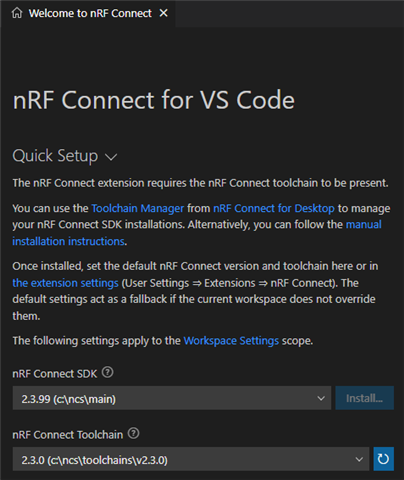The height and width of the screenshot is (480, 404).
Task: Follow the nRF Connect for Desktop link
Action: click(x=274, y=208)
